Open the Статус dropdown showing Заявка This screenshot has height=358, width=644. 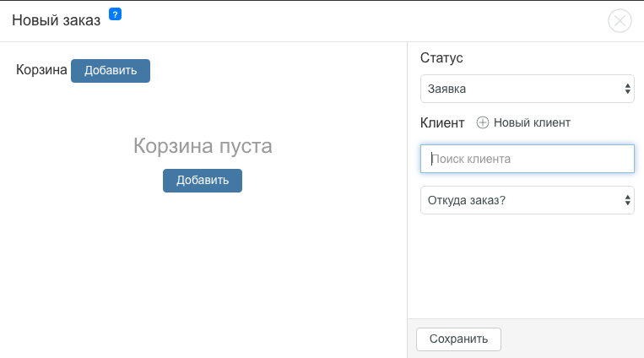(x=528, y=89)
